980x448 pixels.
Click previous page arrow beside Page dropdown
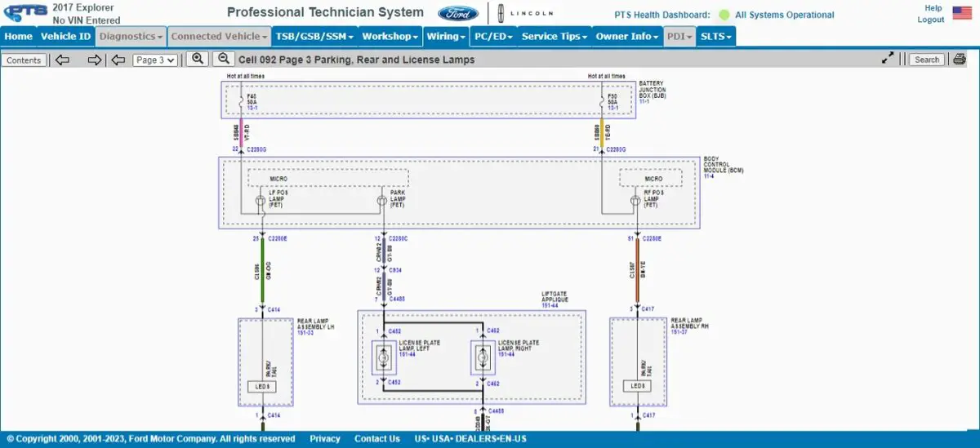point(118,60)
